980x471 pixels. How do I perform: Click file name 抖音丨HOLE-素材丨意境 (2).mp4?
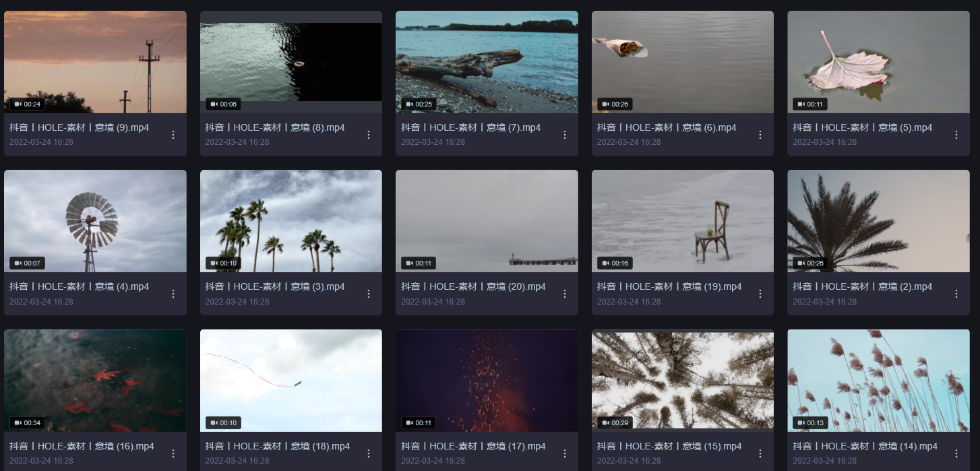coord(863,286)
